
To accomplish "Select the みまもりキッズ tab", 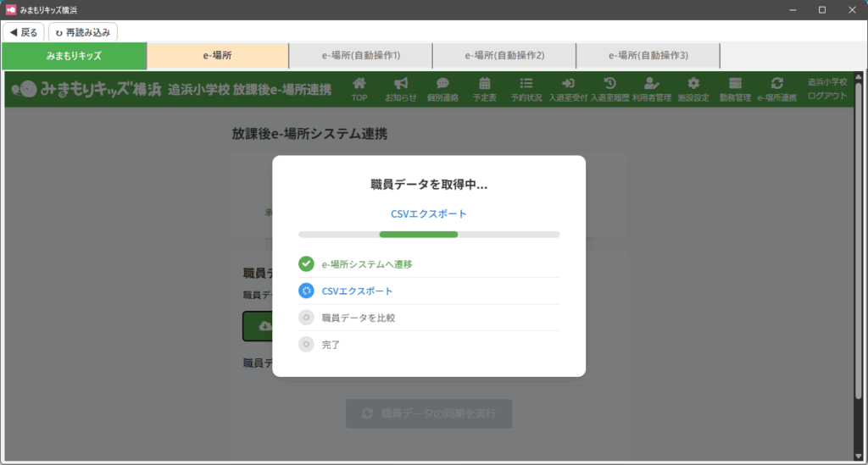I will coord(74,56).
